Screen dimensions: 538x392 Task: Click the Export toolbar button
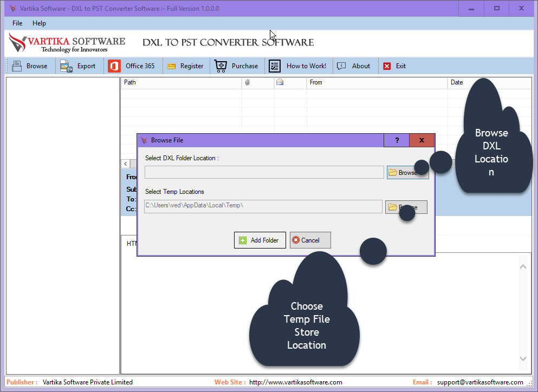pos(78,66)
